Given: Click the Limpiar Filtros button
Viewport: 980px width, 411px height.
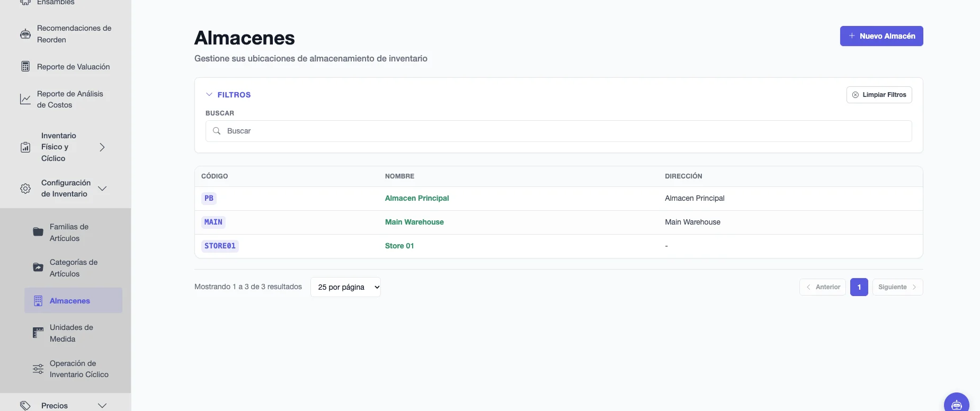Looking at the screenshot, I should click(879, 95).
